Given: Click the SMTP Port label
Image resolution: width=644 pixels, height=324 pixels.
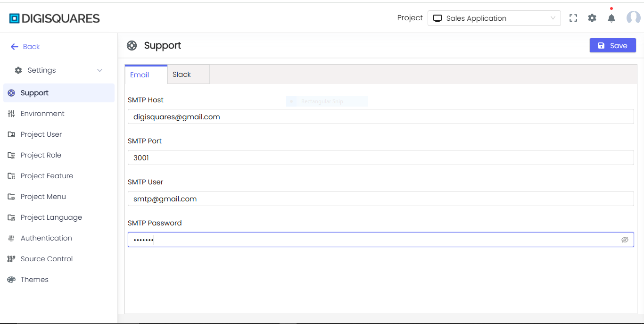Looking at the screenshot, I should pyautogui.click(x=145, y=141).
